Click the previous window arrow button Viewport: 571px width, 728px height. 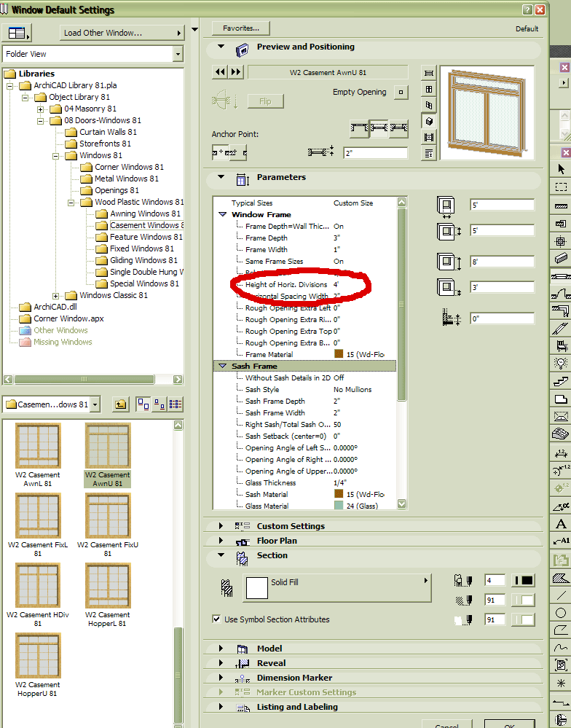[x=220, y=72]
